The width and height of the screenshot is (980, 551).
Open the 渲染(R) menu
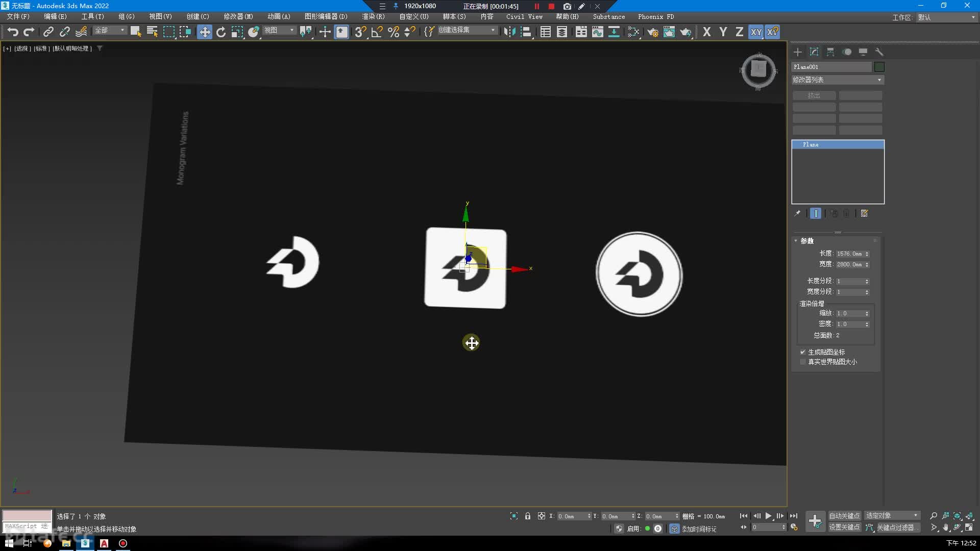(x=373, y=17)
